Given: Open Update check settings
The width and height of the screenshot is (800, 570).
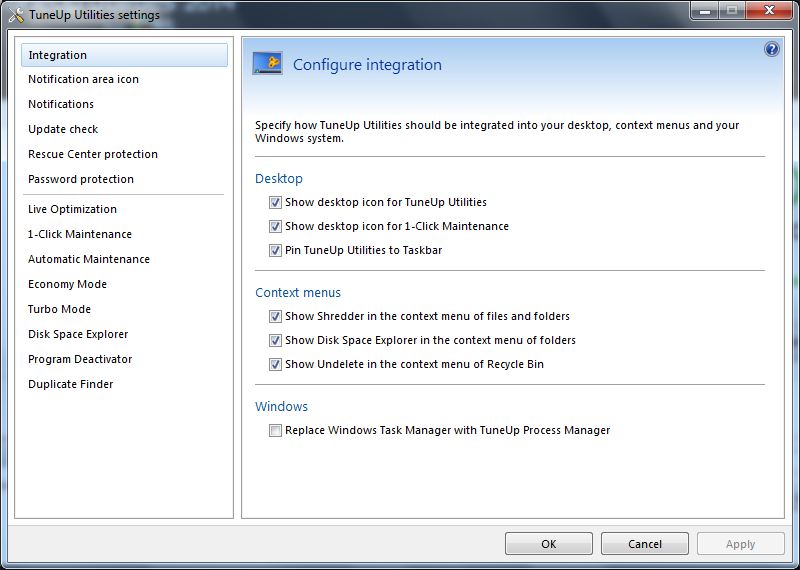Looking at the screenshot, I should [124, 129].
